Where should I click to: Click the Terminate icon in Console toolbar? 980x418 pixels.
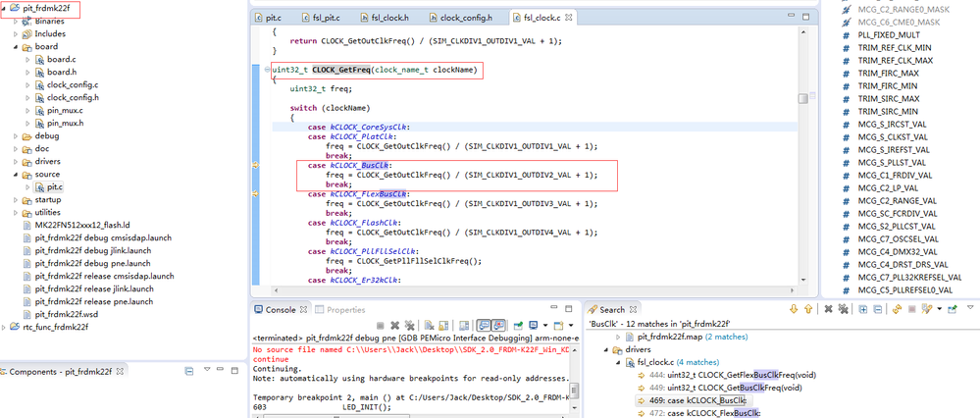[x=380, y=326]
